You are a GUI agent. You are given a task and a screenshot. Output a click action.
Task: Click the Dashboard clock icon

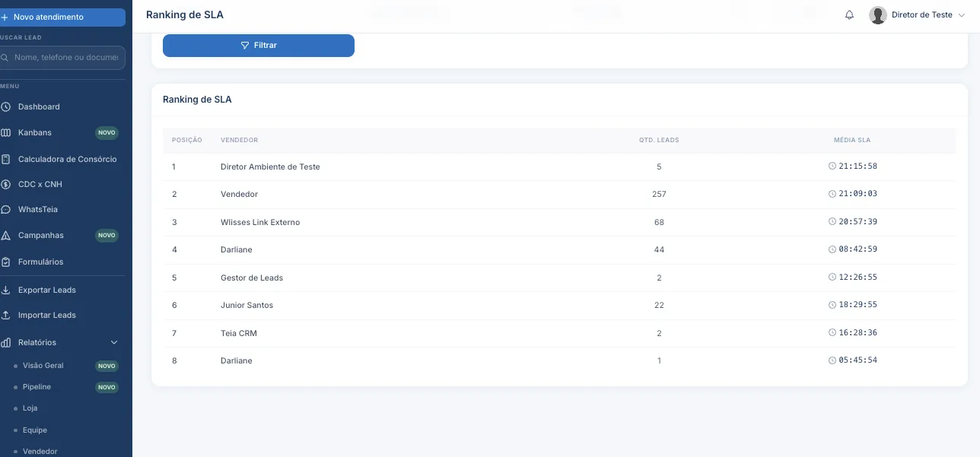(6, 107)
